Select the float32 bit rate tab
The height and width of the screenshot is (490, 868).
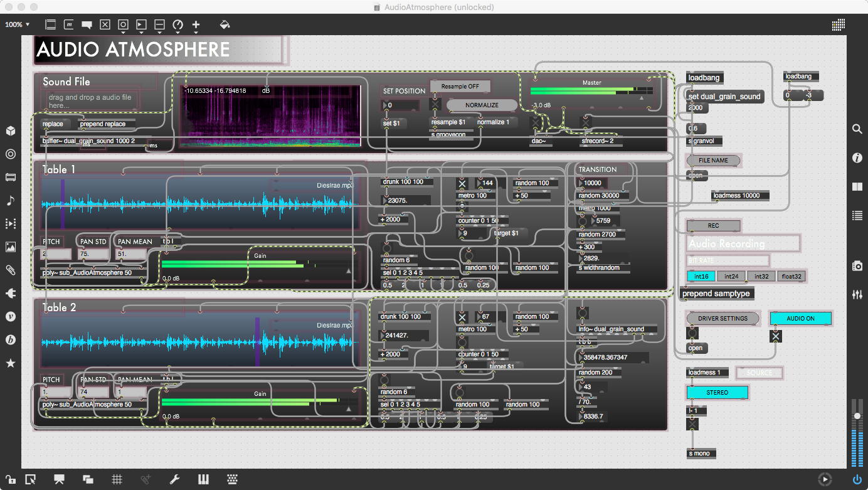pyautogui.click(x=791, y=276)
